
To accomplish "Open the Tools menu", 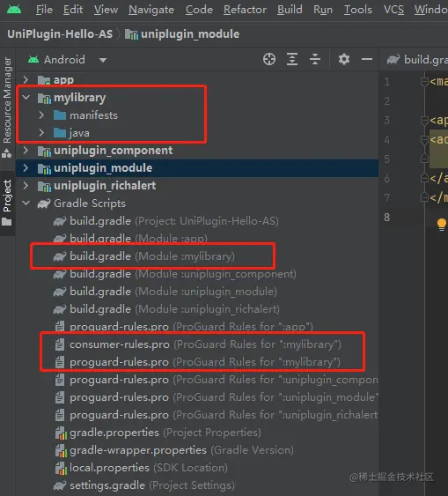I will [357, 10].
